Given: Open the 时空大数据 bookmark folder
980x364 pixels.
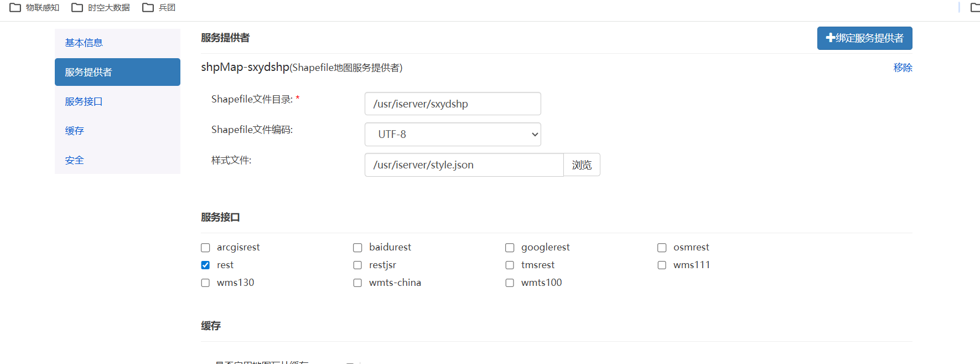Looking at the screenshot, I should pyautogui.click(x=101, y=7).
